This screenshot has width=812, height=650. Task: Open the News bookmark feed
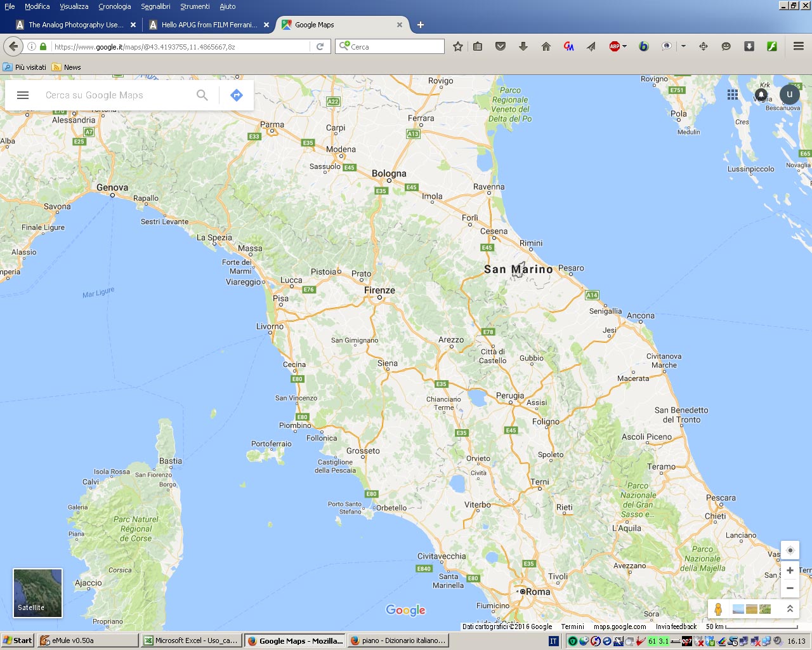tap(67, 67)
